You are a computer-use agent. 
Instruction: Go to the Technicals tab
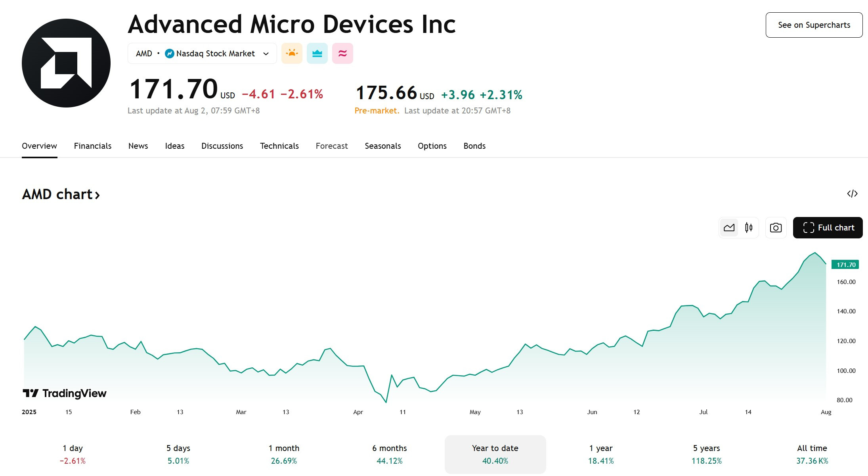279,146
